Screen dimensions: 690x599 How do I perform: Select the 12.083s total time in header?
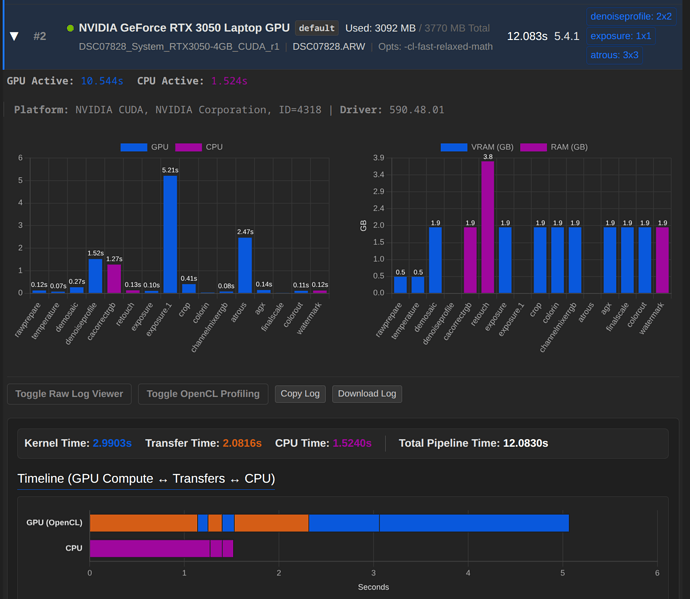tap(527, 36)
